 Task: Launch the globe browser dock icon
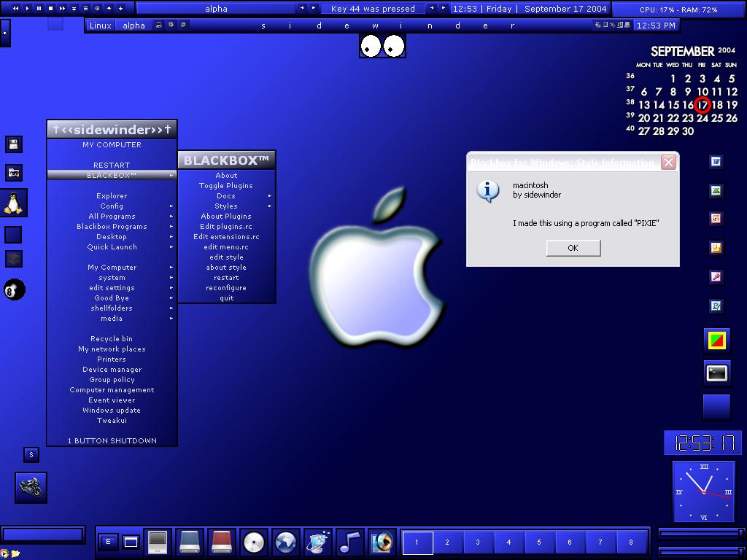point(286,542)
